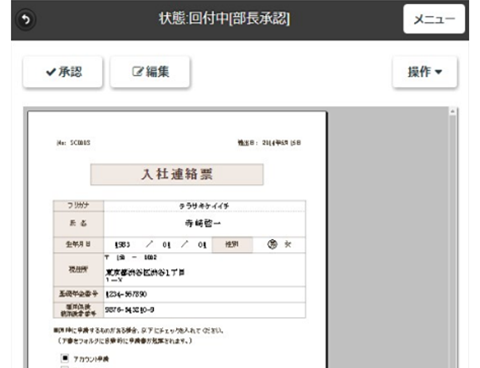
Task: Select the 女 gender option
Action: (288, 244)
